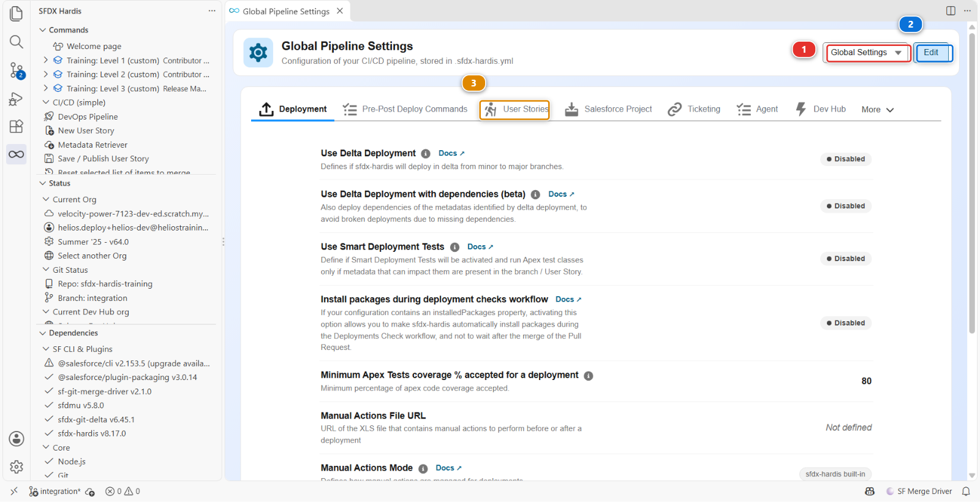Click the Edit button
The image size is (980, 502).
tap(933, 53)
